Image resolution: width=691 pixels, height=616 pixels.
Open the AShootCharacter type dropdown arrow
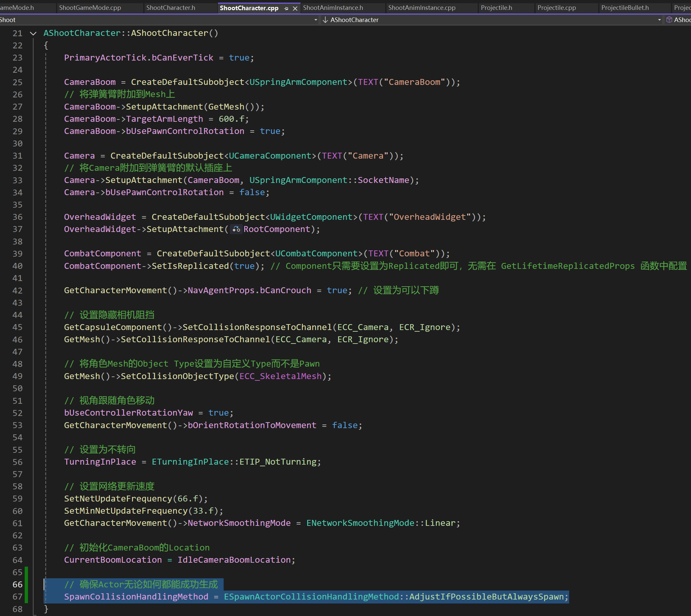click(659, 20)
